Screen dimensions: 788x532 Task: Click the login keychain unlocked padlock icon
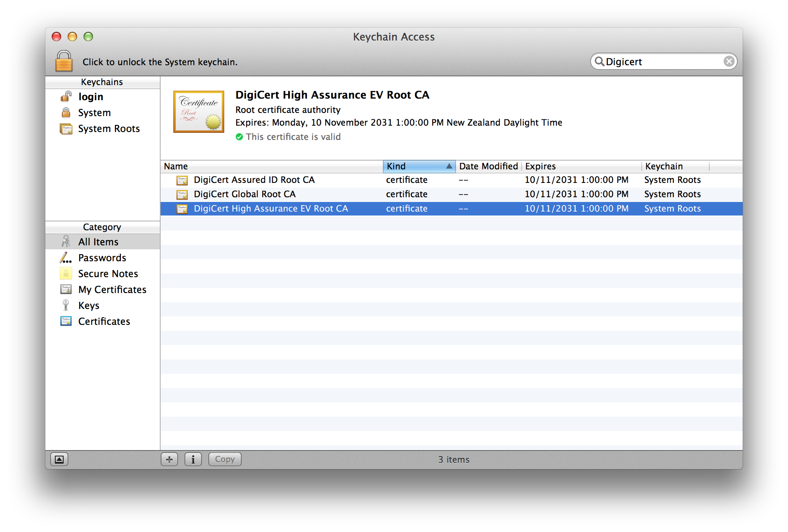(x=66, y=96)
